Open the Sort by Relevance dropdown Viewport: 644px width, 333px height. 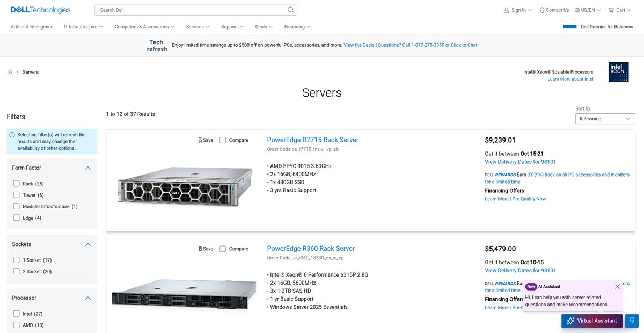click(x=605, y=119)
